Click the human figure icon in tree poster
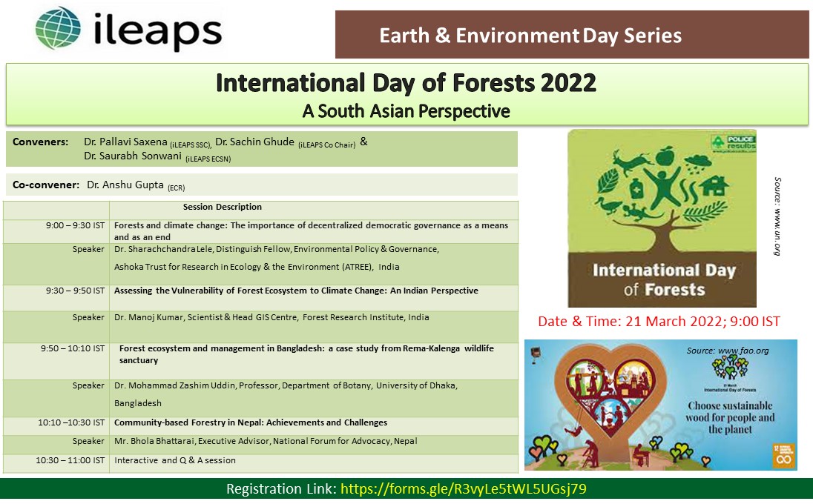 (662, 188)
